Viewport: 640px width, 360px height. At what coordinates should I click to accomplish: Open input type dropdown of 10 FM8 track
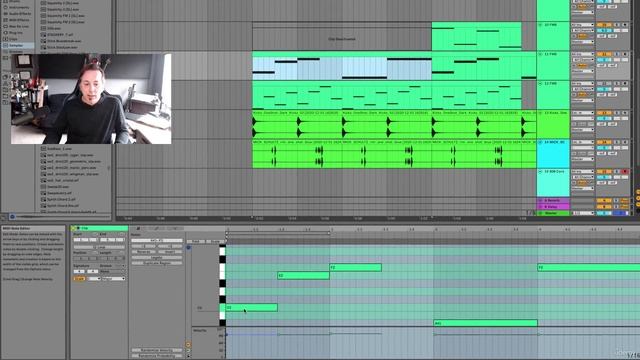[583, 25]
